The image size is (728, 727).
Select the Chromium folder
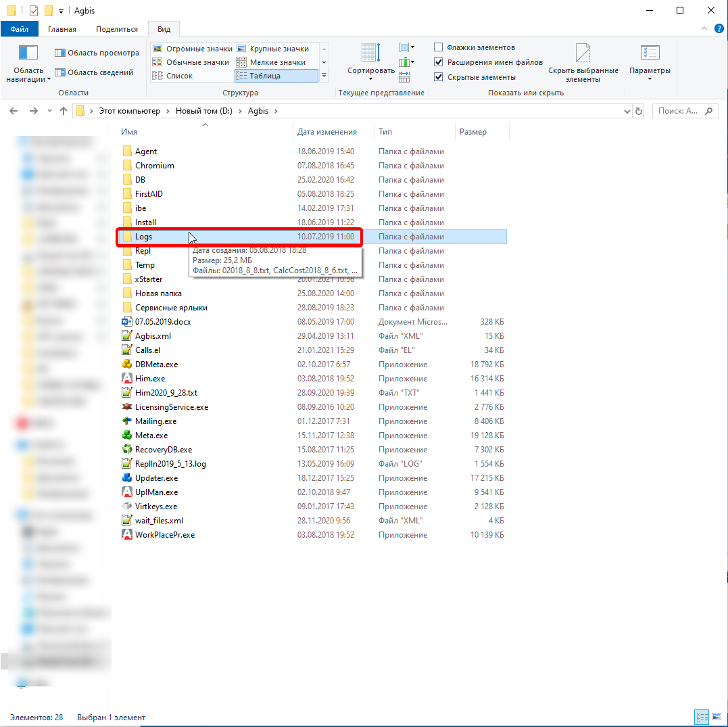pos(155,166)
